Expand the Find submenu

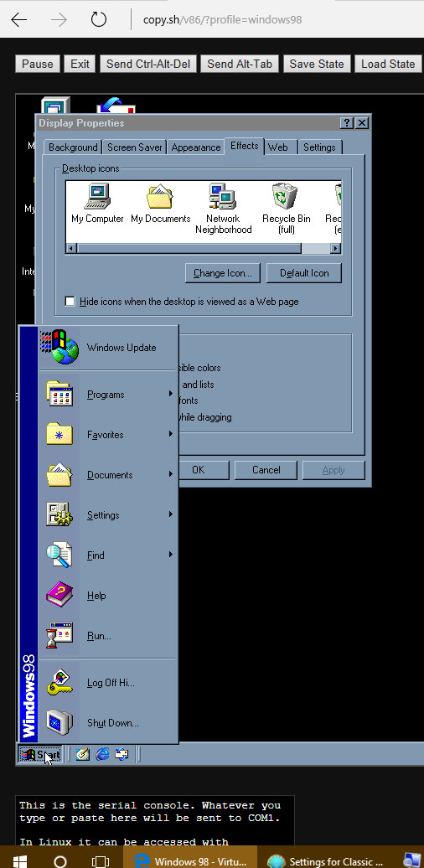pyautogui.click(x=108, y=555)
